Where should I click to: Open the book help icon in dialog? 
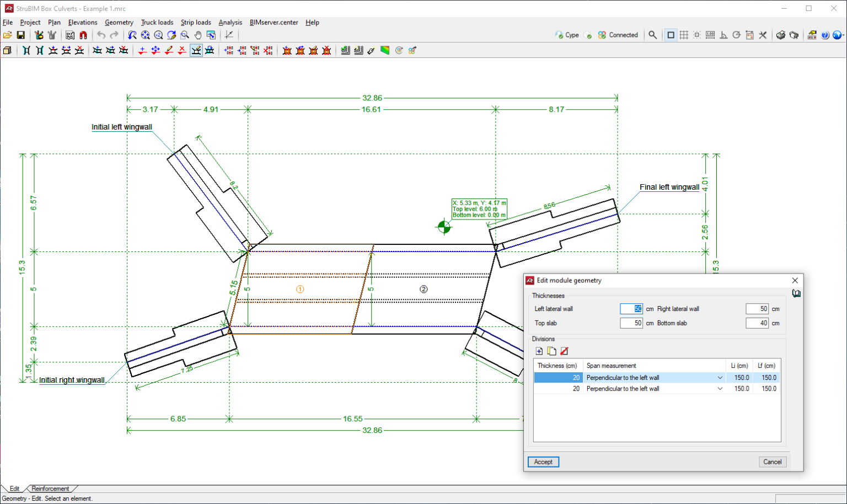[796, 293]
